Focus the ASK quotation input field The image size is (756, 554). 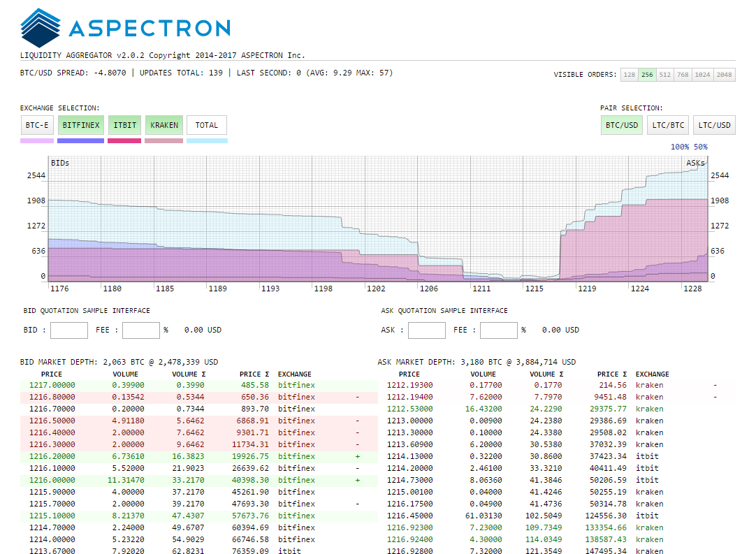point(427,330)
